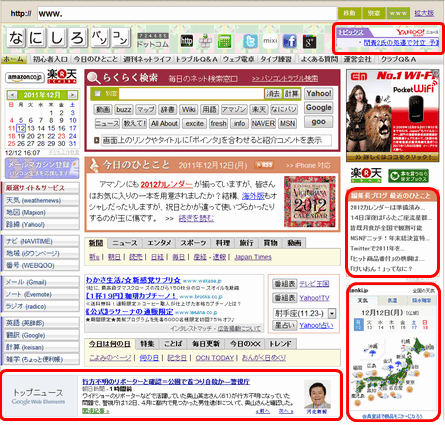Click the green www button
445x425 pixels.
pos(398,13)
